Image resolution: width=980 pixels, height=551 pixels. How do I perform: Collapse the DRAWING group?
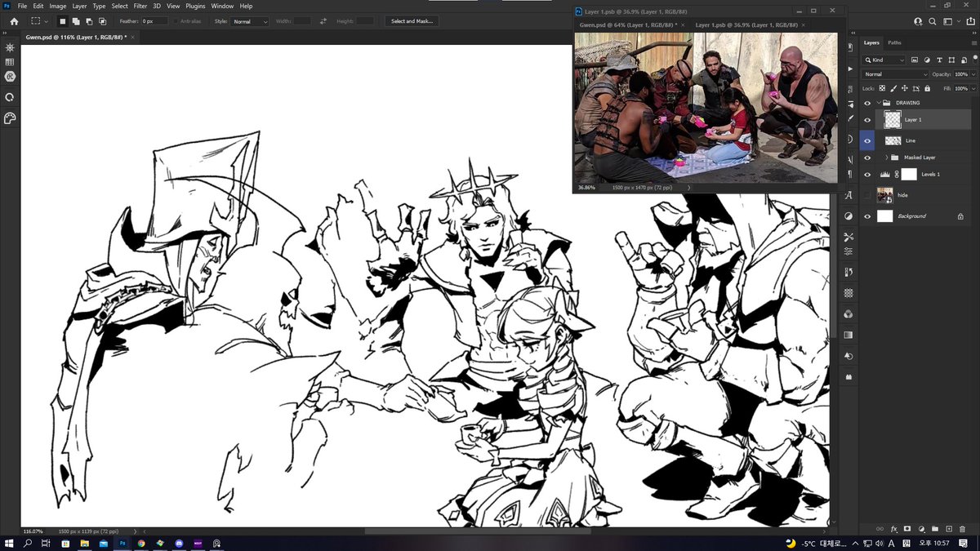tap(880, 103)
